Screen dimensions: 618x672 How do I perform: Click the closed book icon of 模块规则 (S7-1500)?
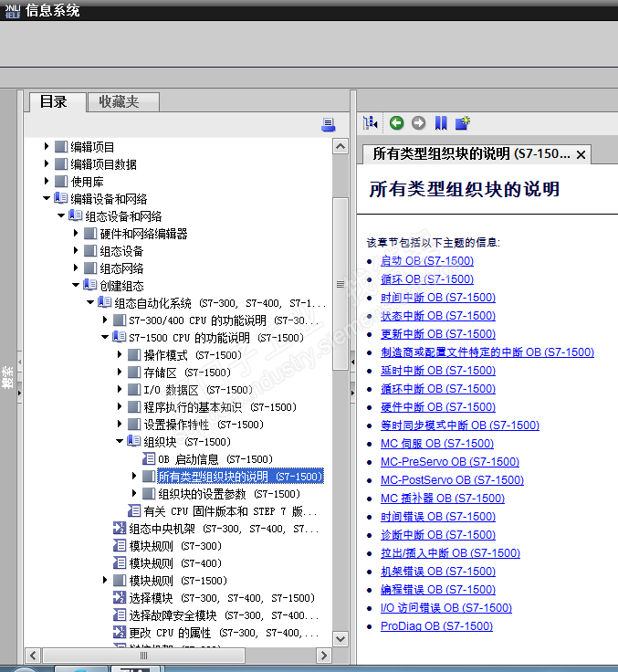pos(120,581)
